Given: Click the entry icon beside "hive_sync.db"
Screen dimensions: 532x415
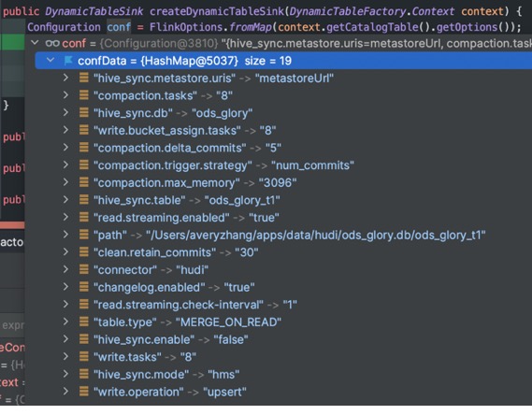Looking at the screenshot, I should click(84, 113).
